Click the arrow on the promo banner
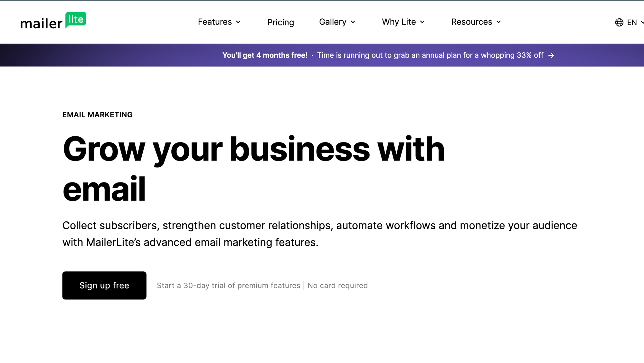The height and width of the screenshot is (363, 644). pyautogui.click(x=552, y=55)
